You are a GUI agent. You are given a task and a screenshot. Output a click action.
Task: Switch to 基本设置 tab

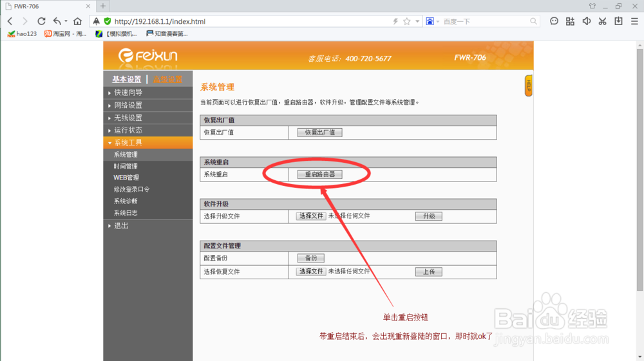pos(126,79)
